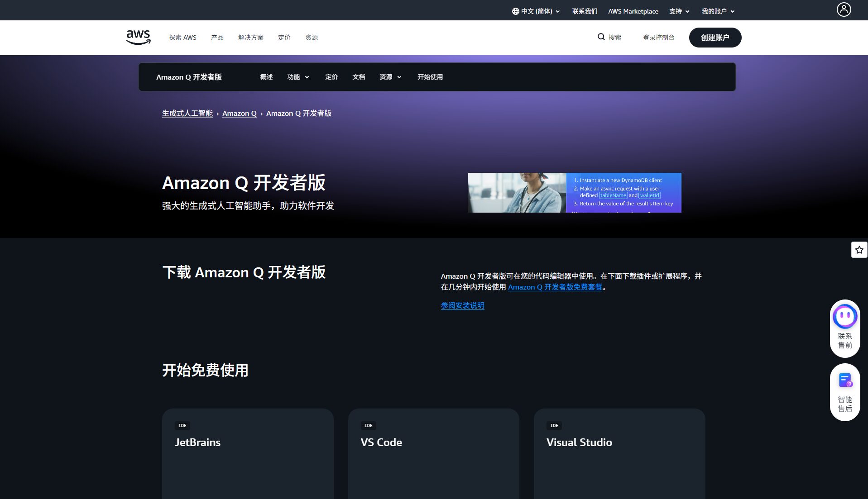868x499 pixels.
Task: Expand the 功能 dropdown menu
Action: 297,77
